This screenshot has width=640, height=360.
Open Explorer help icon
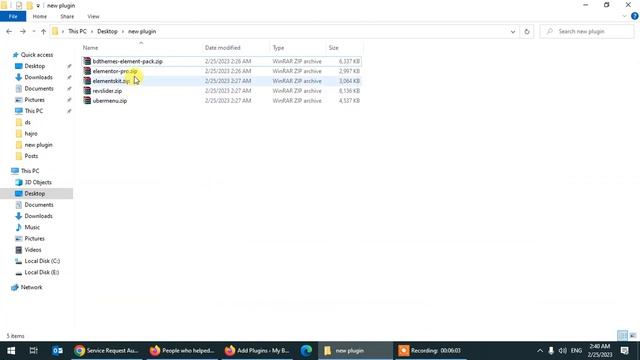click(634, 16)
